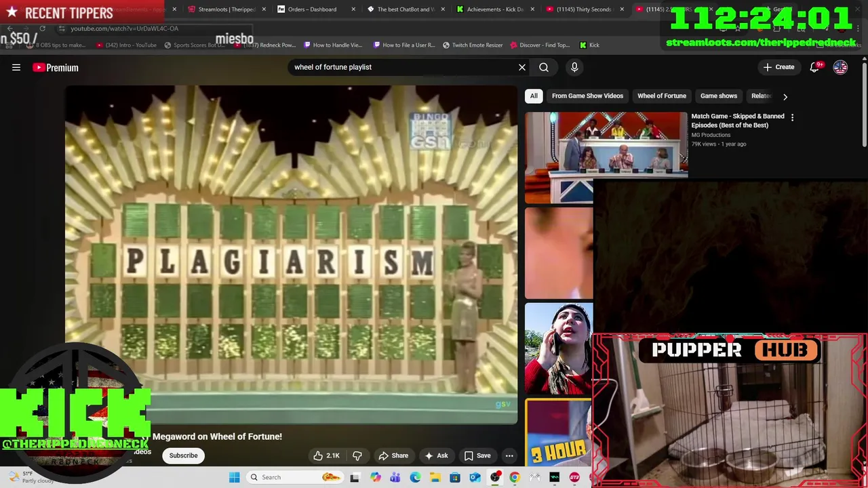This screenshot has width=868, height=488.
Task: Open Windows Start menu
Action: [x=234, y=477]
